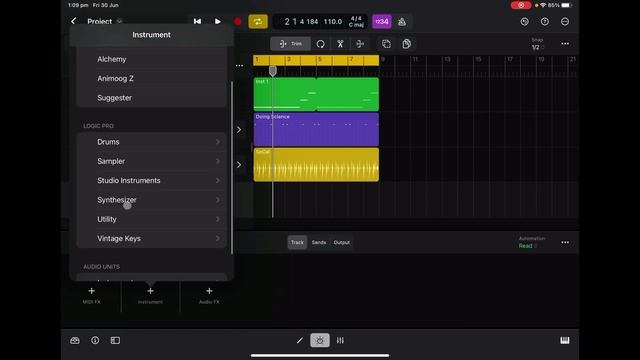
Task: Toggle the yellow Cycle loop button
Action: point(258,21)
